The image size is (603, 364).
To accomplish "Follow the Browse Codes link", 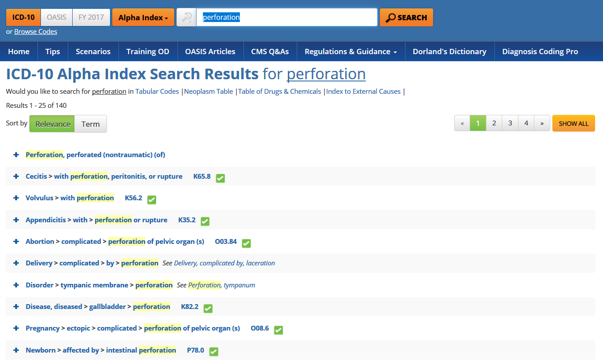I will pyautogui.click(x=36, y=32).
